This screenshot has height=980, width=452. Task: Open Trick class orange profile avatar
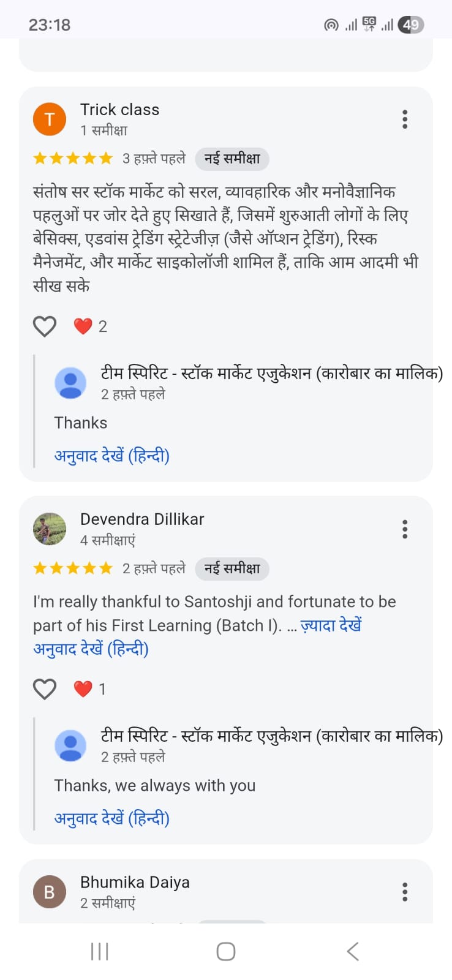click(x=50, y=119)
